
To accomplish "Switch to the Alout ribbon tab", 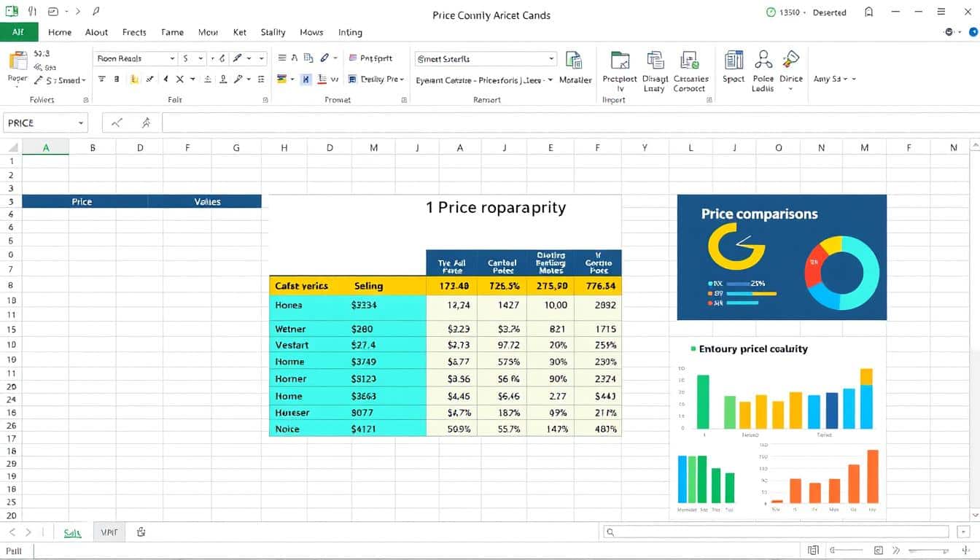I will click(96, 32).
